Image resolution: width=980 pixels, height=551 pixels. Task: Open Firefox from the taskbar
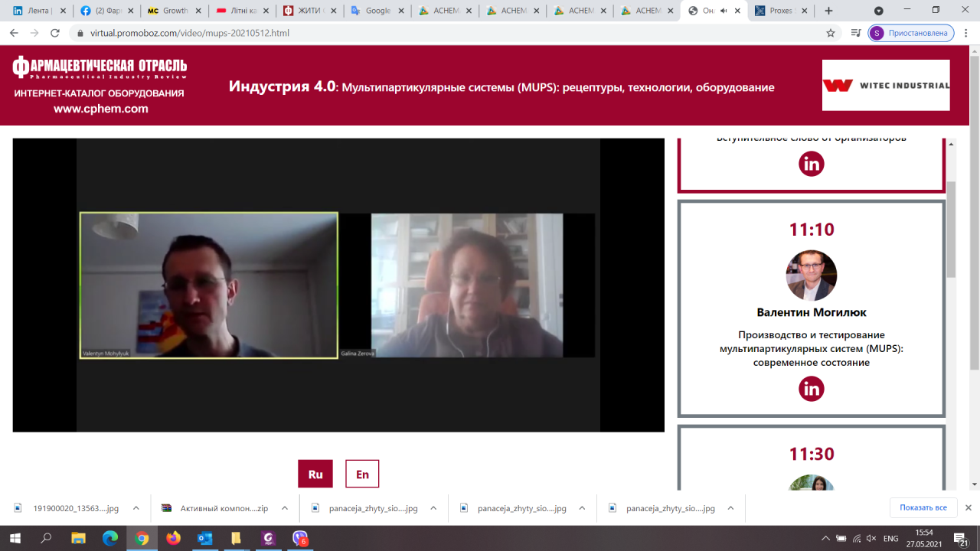[x=173, y=538]
